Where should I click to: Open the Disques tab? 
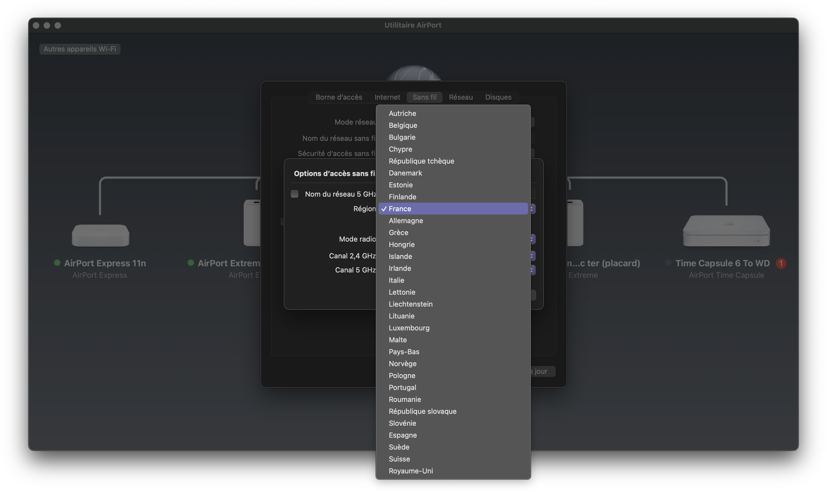click(498, 97)
